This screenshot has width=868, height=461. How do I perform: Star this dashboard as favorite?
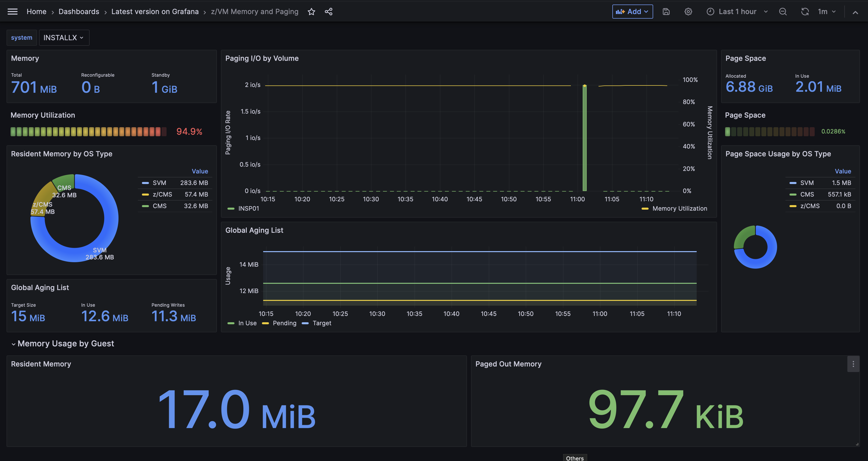[x=311, y=12]
